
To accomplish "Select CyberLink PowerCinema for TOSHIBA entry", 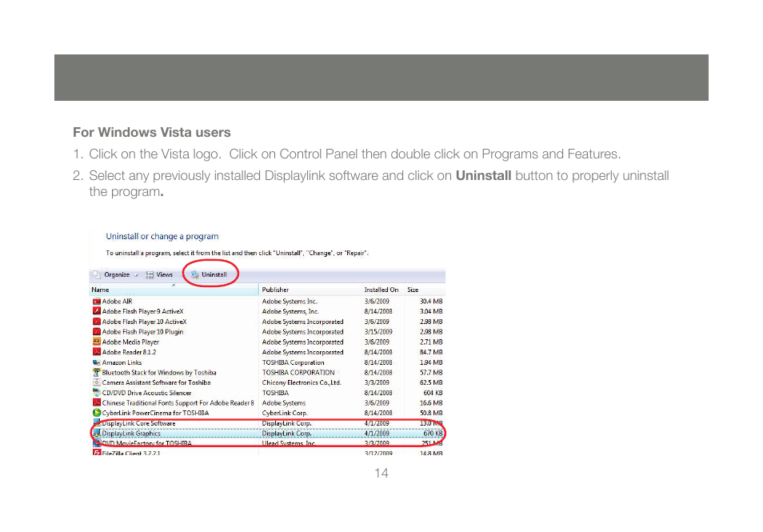I will click(155, 414).
